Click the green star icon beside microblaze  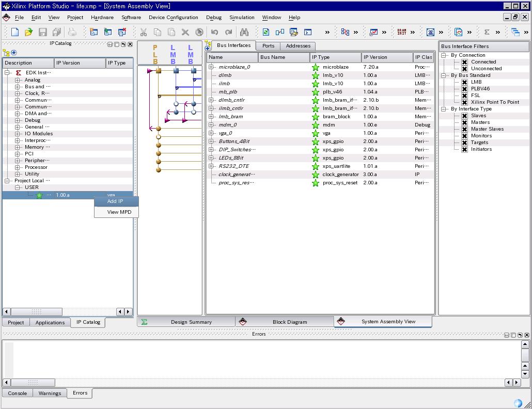[x=316, y=67]
